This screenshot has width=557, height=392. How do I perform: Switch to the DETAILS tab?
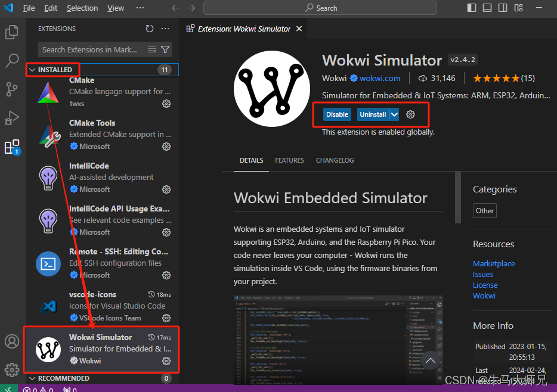[251, 160]
